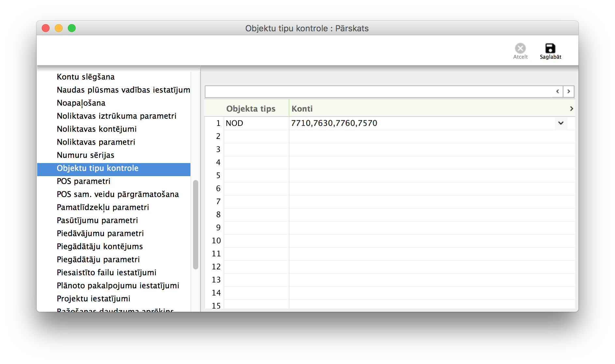The width and height of the screenshot is (615, 364).
Task: Select row number 10
Action: (x=216, y=241)
